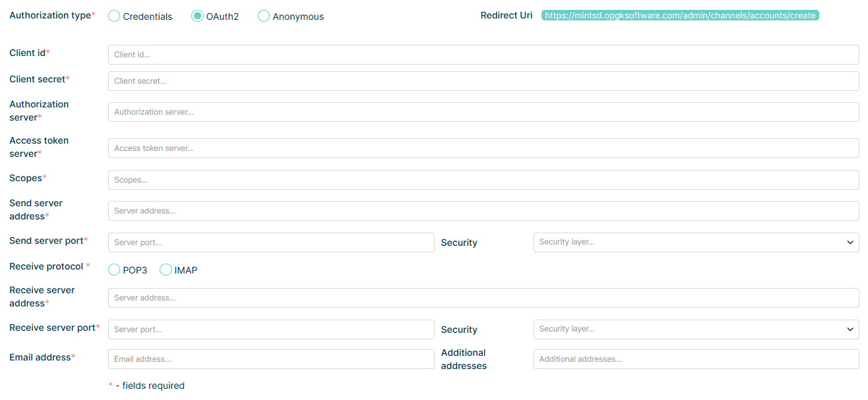Choose Anonymous authorization type
Viewport: 868px width, 400px height.
click(x=264, y=16)
